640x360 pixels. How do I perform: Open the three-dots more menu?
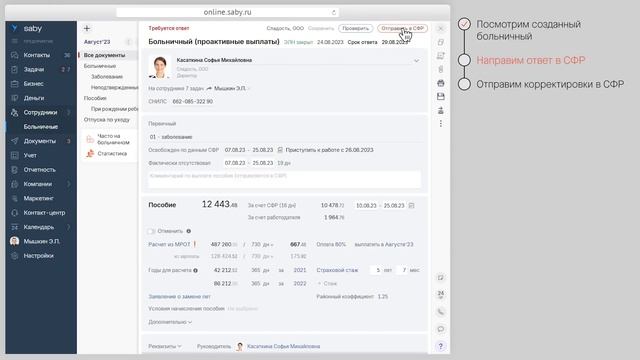[440, 124]
